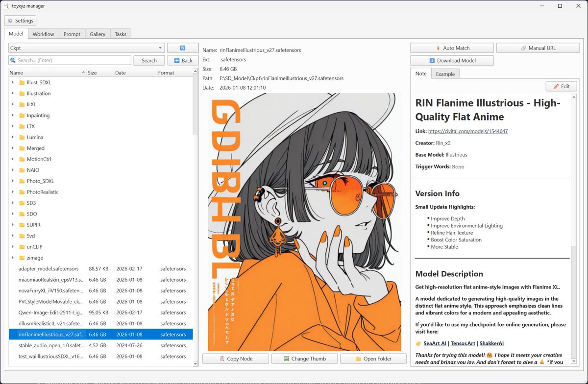Image resolution: width=588 pixels, height=384 pixels.
Task: Expand the Illustration folder arrow
Action: [x=13, y=93]
